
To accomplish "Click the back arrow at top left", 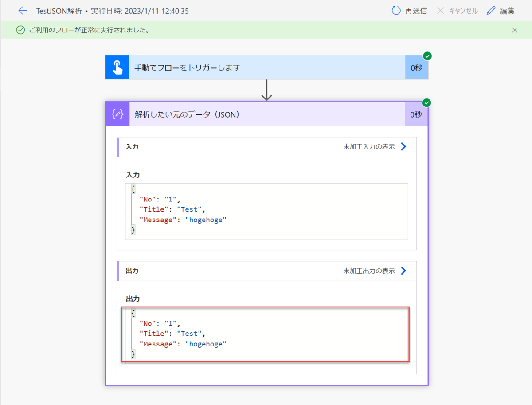I will [23, 11].
